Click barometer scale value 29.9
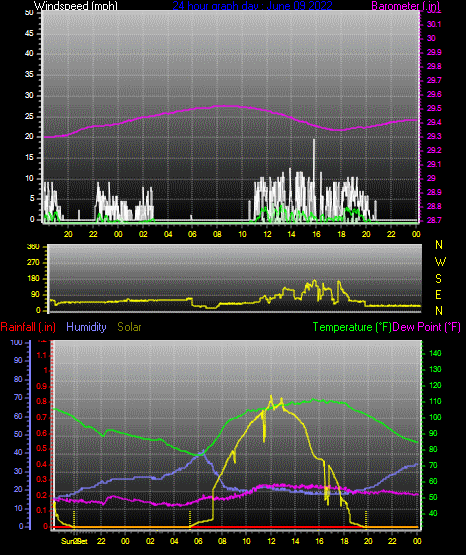The image size is (466, 555). tap(434, 52)
